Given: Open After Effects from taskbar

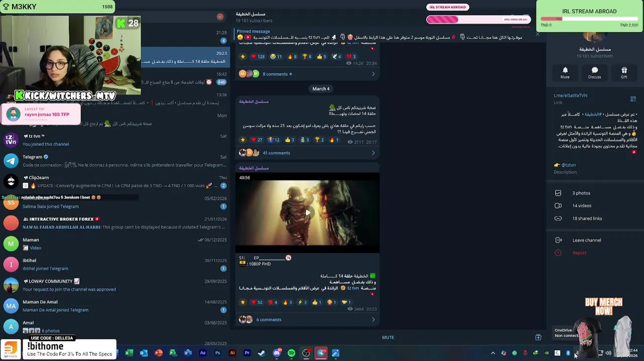Looking at the screenshot, I should pos(203,353).
